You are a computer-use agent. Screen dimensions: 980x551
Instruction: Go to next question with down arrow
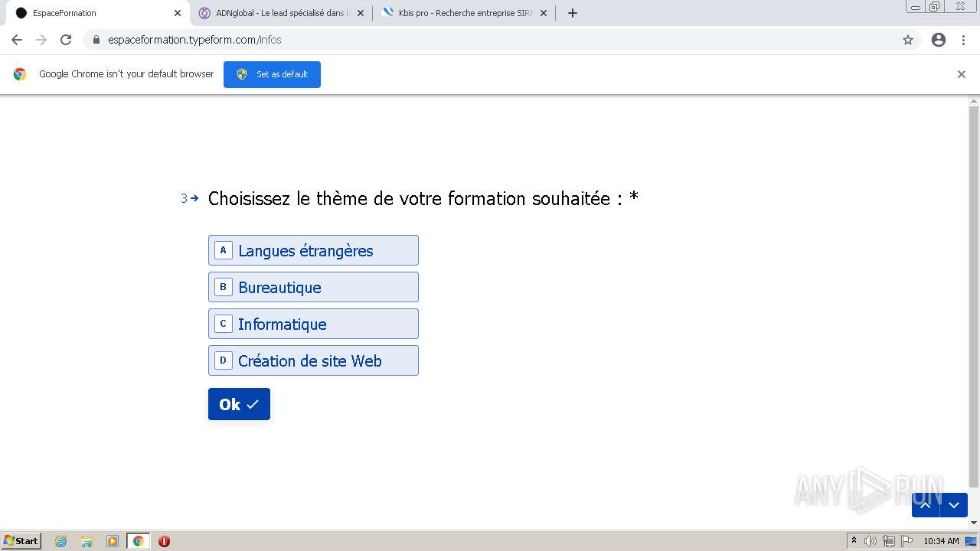point(954,505)
